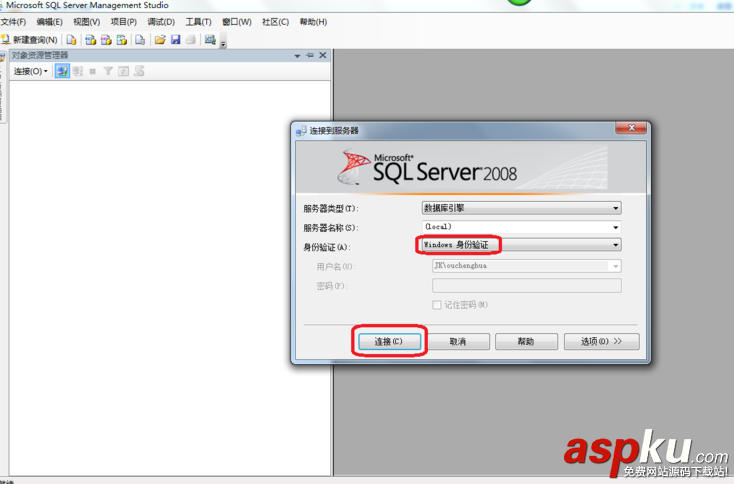The height and width of the screenshot is (484, 734).
Task: Open the 连接(O) dropdown in Object Explorer
Action: tap(31, 72)
